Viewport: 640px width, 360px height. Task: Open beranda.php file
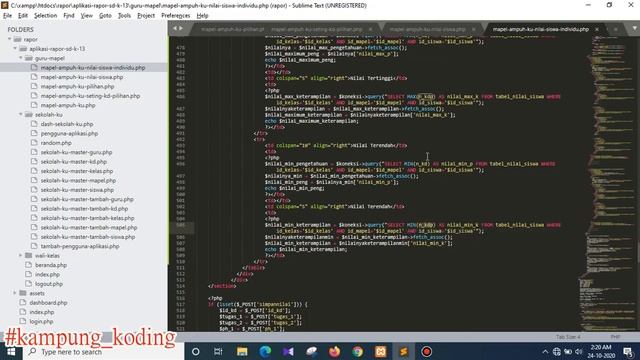[51, 265]
